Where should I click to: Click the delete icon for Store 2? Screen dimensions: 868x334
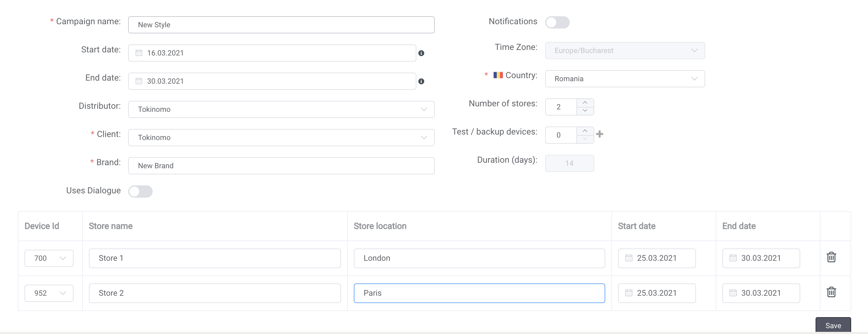[830, 292]
